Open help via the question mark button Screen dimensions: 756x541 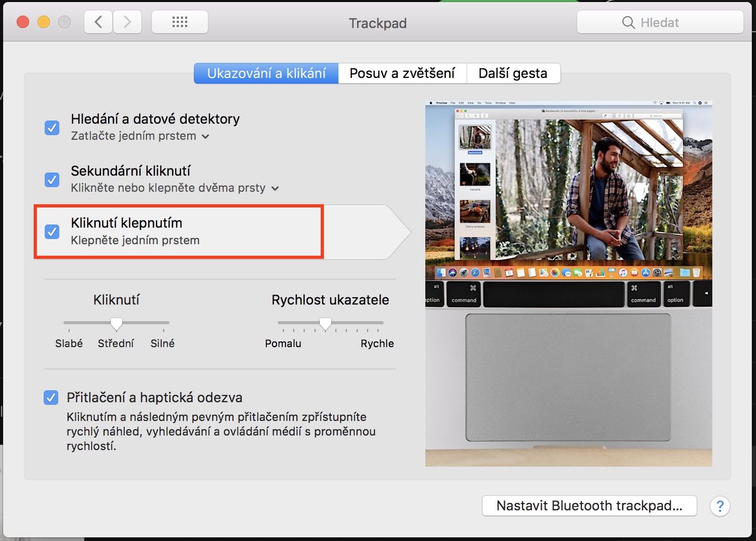point(720,506)
